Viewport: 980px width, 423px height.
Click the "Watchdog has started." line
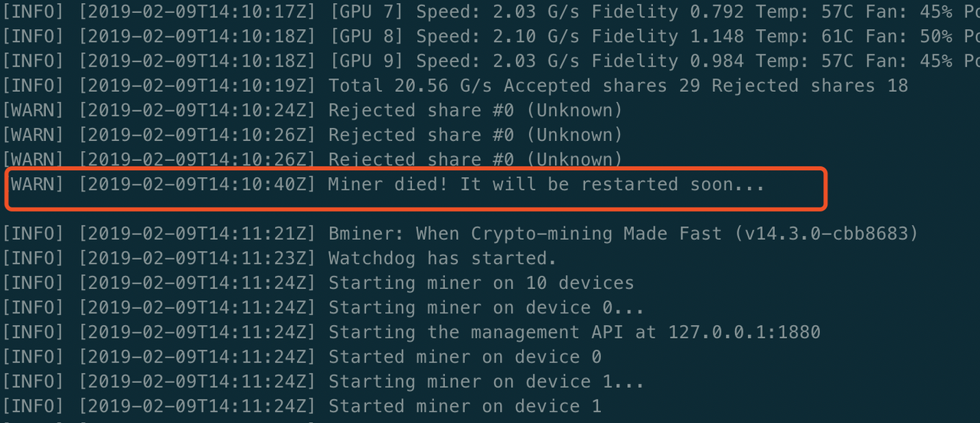point(279,258)
